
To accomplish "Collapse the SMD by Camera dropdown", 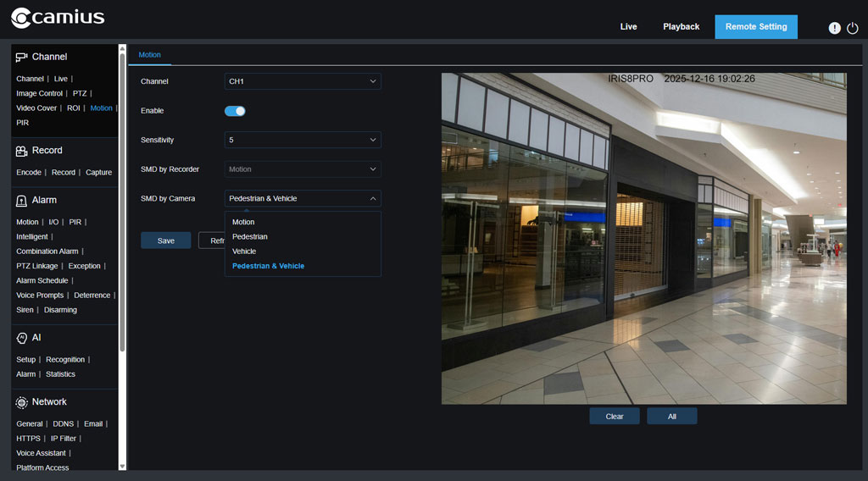I will click(x=303, y=199).
